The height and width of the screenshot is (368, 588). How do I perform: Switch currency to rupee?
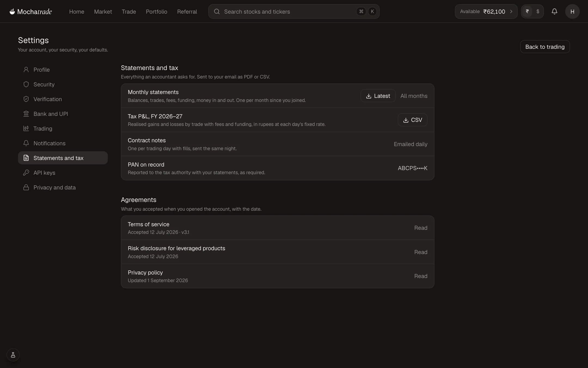527,11
